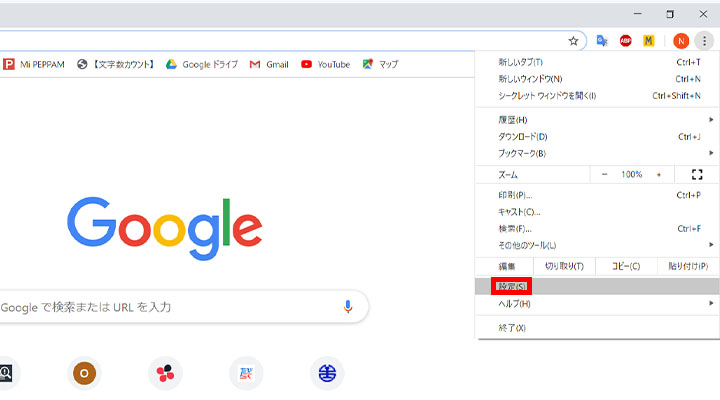The image size is (720, 400).
Task: Choose 検索(F)... from the menu
Action: click(x=597, y=228)
